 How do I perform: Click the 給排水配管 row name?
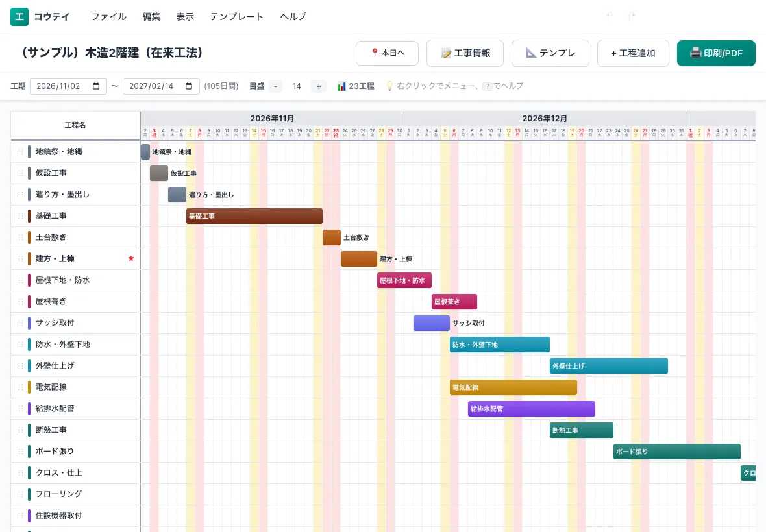pyautogui.click(x=55, y=409)
